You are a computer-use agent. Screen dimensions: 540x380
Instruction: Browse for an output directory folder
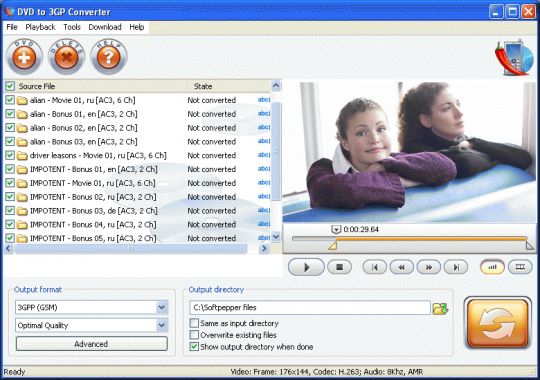click(440, 308)
